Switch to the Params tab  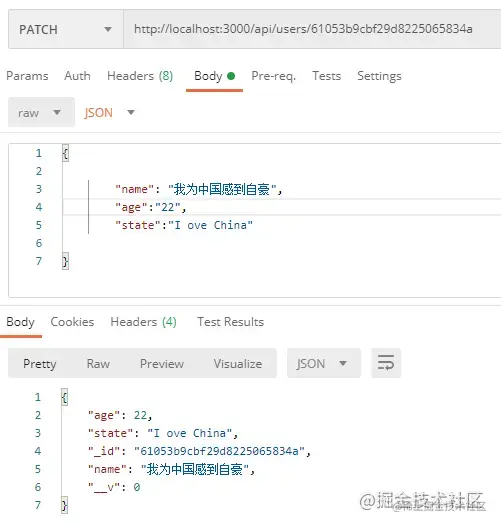pos(27,76)
